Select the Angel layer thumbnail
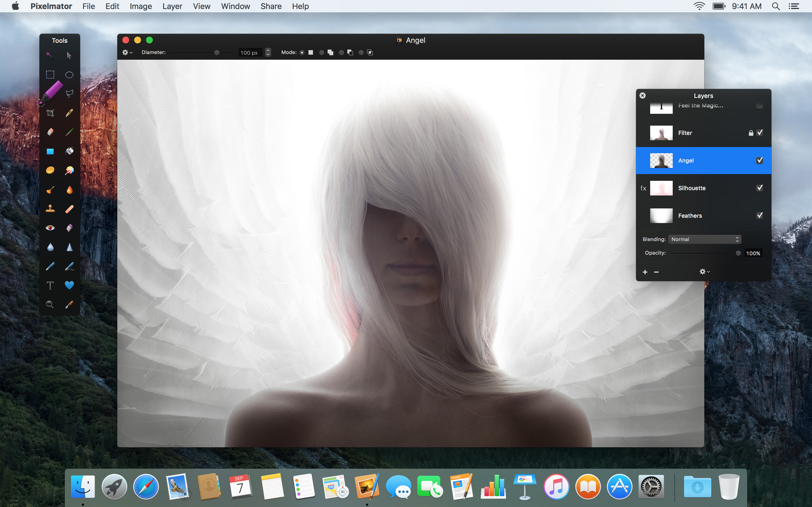 661,161
